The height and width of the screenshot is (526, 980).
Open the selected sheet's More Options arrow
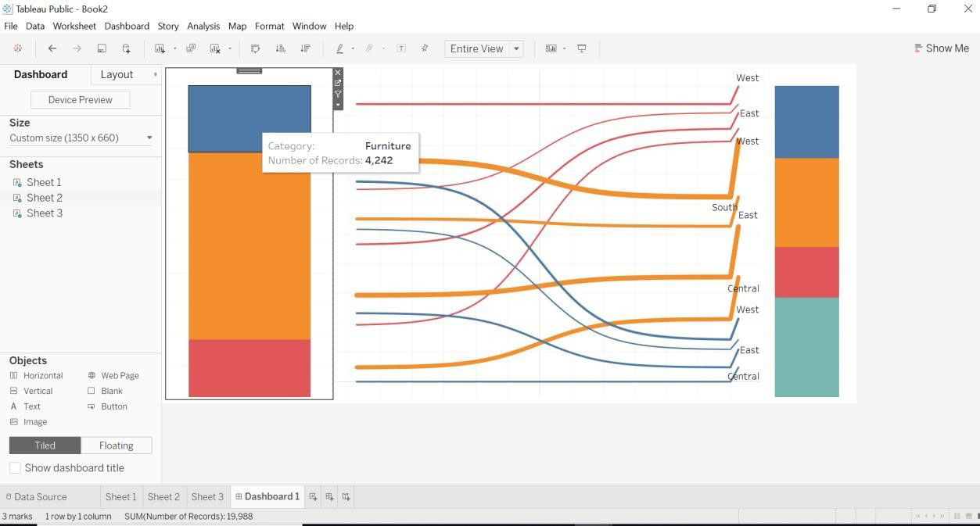coord(338,105)
